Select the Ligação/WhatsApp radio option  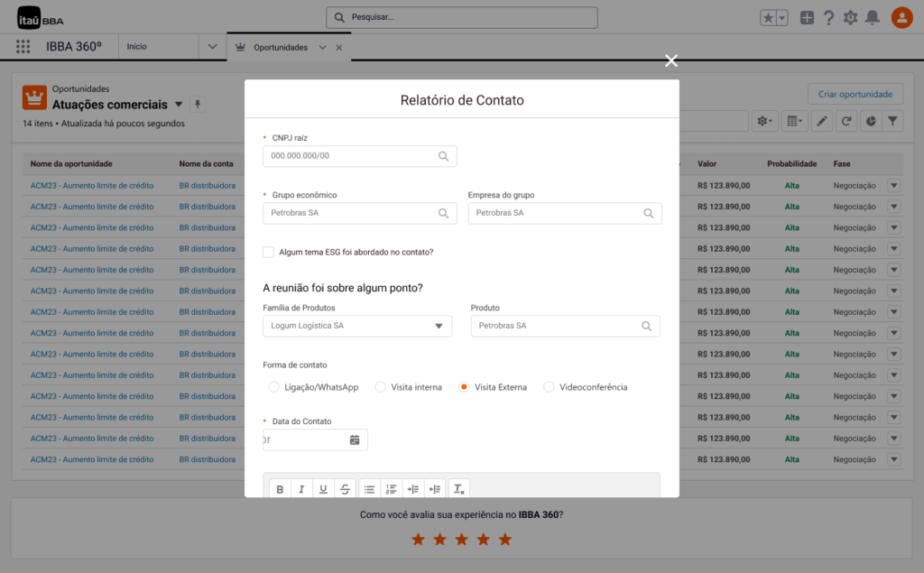tap(274, 387)
